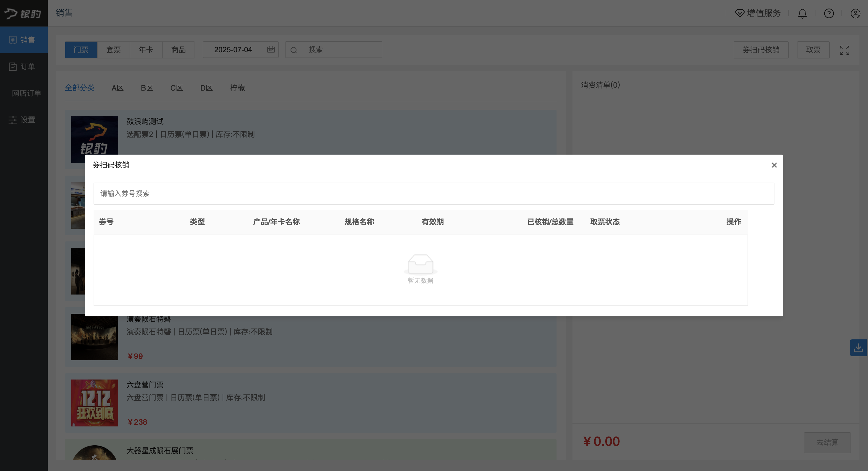Click the 订单 sidebar chart icon
868x471 pixels.
pos(12,66)
